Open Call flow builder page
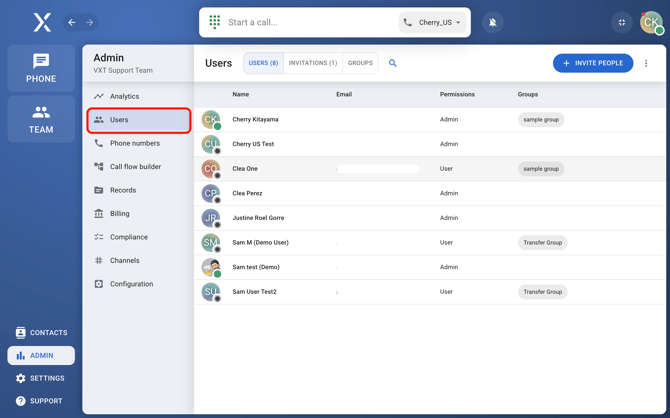Viewport: 670px width, 418px height. pyautogui.click(x=135, y=167)
